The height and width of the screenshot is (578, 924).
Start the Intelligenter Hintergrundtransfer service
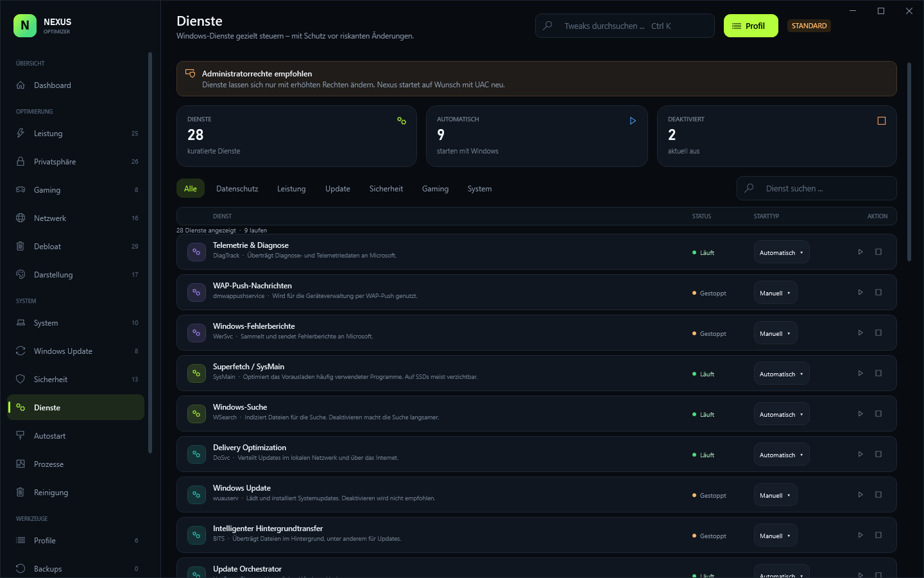860,535
